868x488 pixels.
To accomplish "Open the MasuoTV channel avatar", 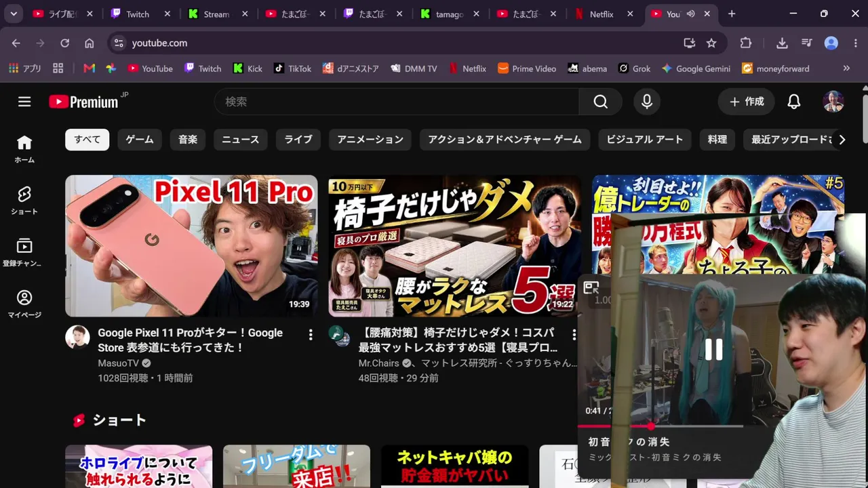I will coord(77,337).
